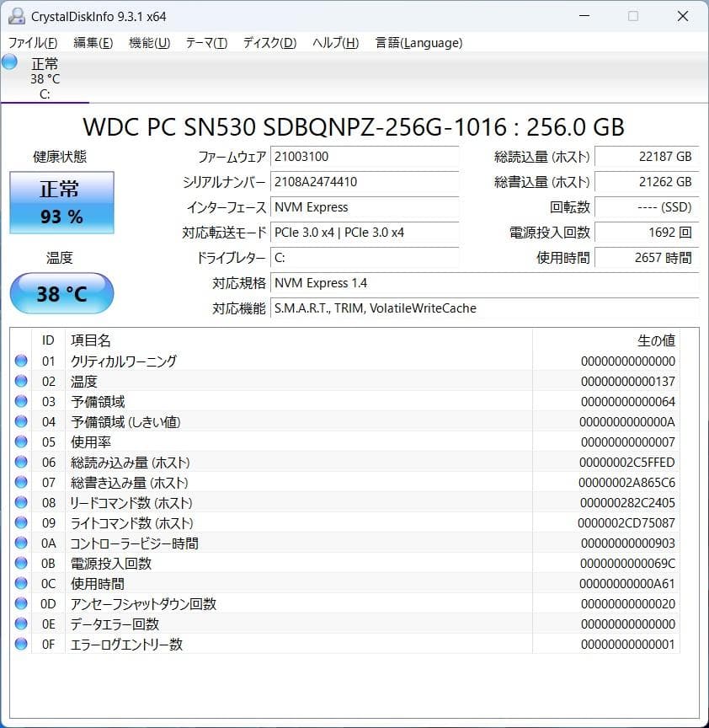Select the status dot beside 予備領域
The image size is (709, 728).
(x=21, y=401)
